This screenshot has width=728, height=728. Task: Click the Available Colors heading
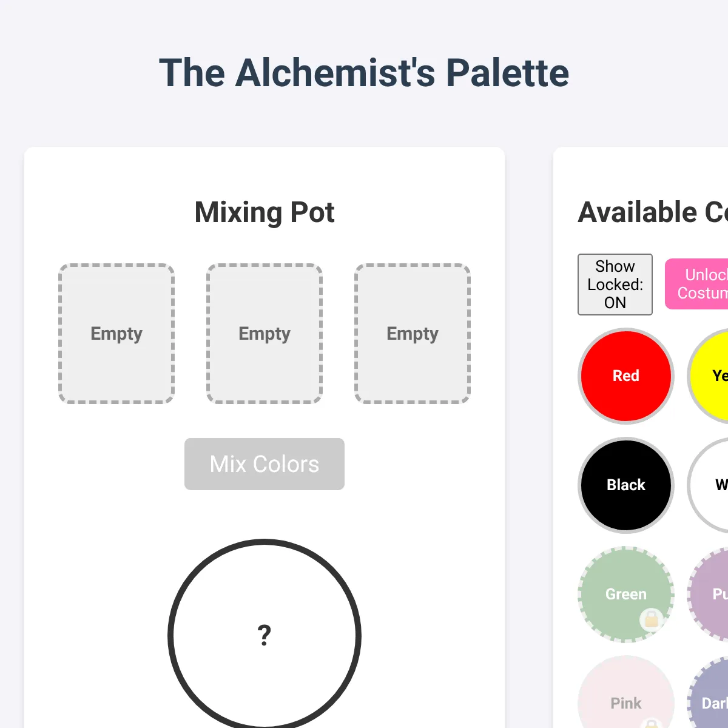pyautogui.click(x=653, y=212)
